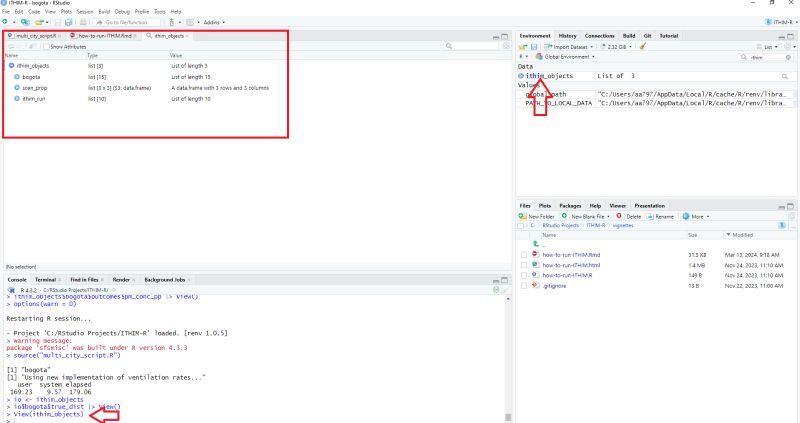
Task: Switch to the multi_city_script.R tab
Action: [34, 36]
